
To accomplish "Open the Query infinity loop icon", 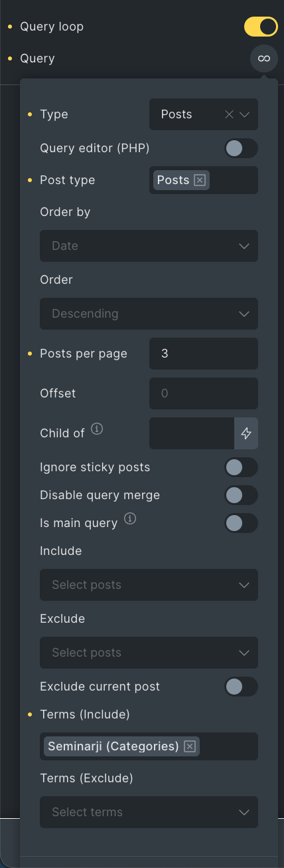I will (x=264, y=58).
